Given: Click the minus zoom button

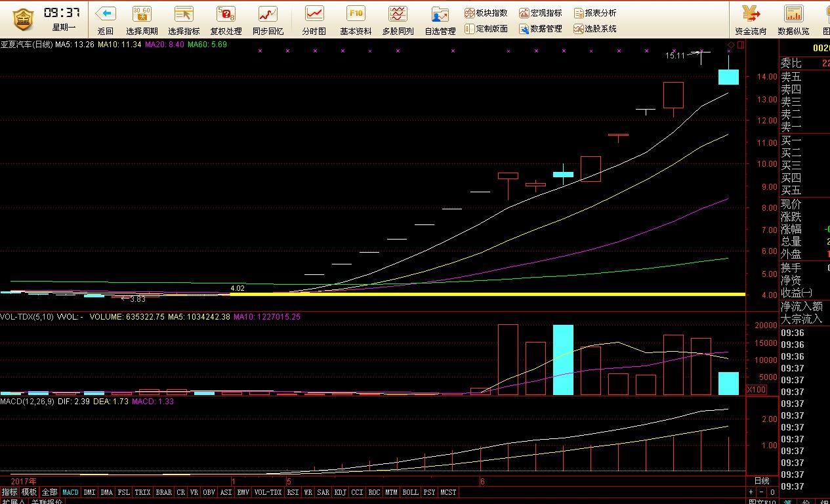Looking at the screenshot, I should (762, 492).
